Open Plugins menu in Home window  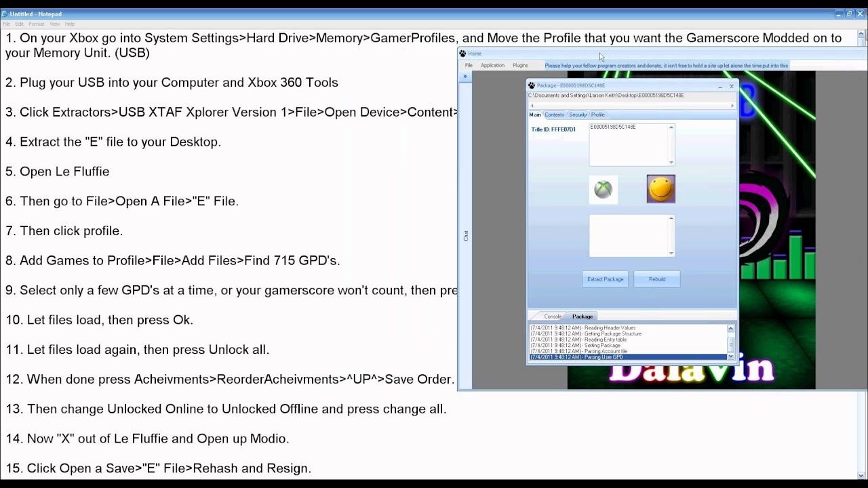click(x=520, y=66)
